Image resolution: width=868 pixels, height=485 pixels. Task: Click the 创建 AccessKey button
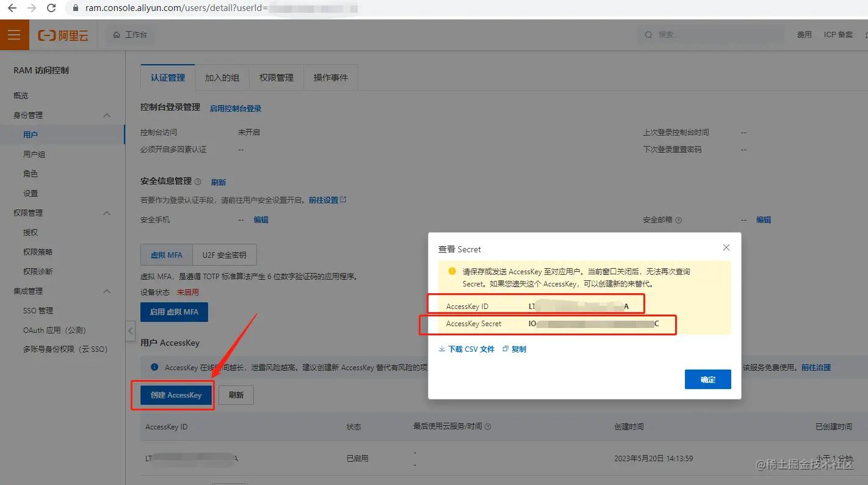click(x=176, y=395)
